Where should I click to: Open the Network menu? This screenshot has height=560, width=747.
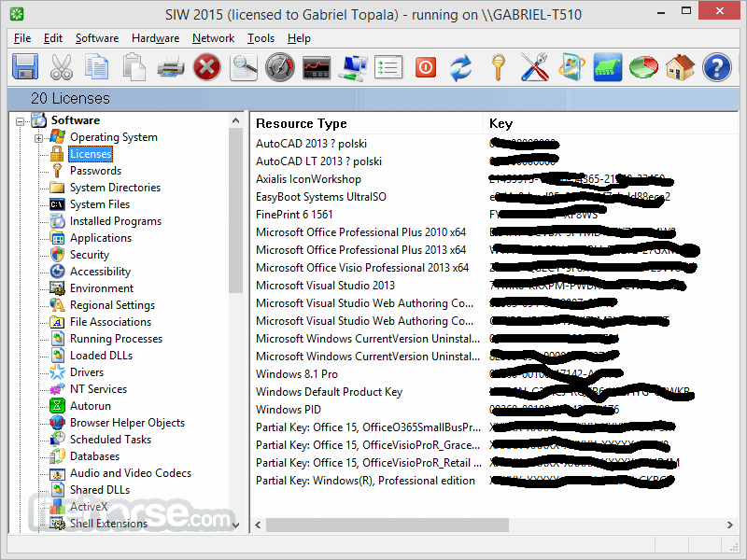tap(213, 38)
